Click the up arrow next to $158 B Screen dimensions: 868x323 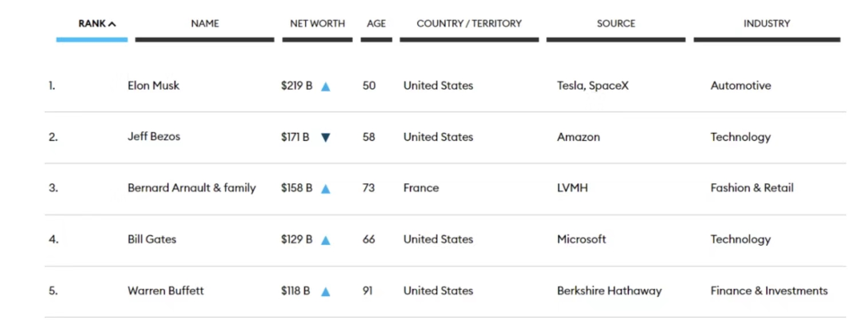325,188
